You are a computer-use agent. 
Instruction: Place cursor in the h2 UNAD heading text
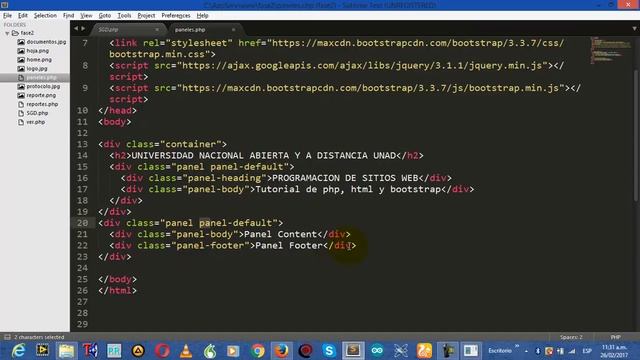(264, 156)
